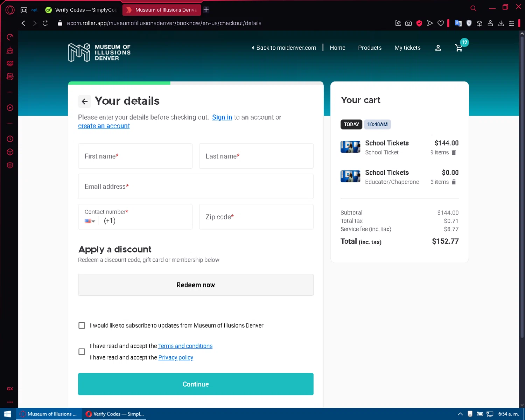Image resolution: width=525 pixels, height=420 pixels.
Task: Open Settings gear icon in sidebar
Action: pos(10,165)
